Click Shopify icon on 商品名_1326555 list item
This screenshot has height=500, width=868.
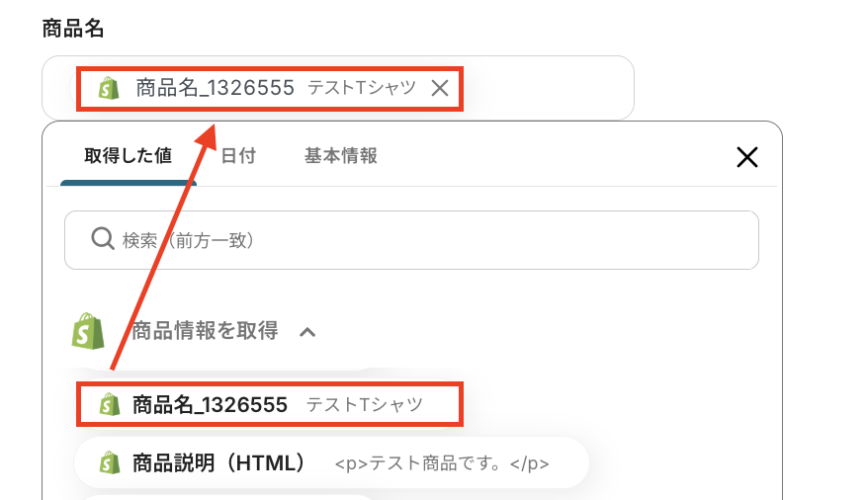point(109,404)
